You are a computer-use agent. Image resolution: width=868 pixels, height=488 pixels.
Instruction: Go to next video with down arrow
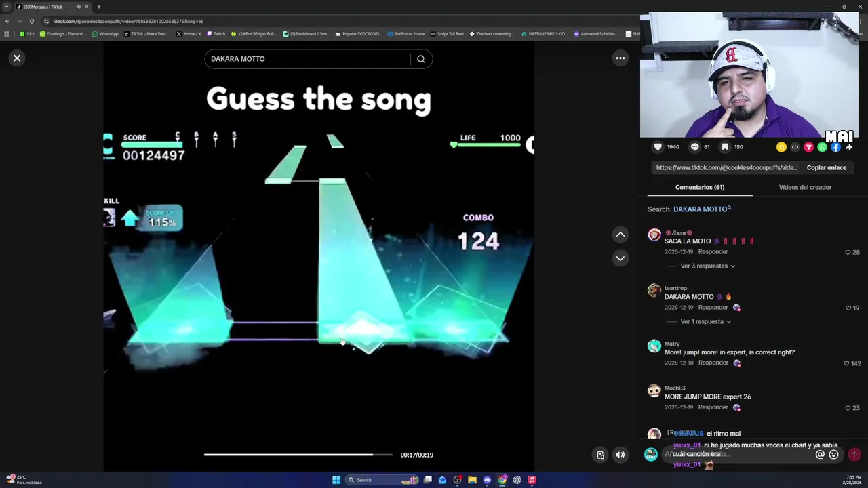point(620,258)
